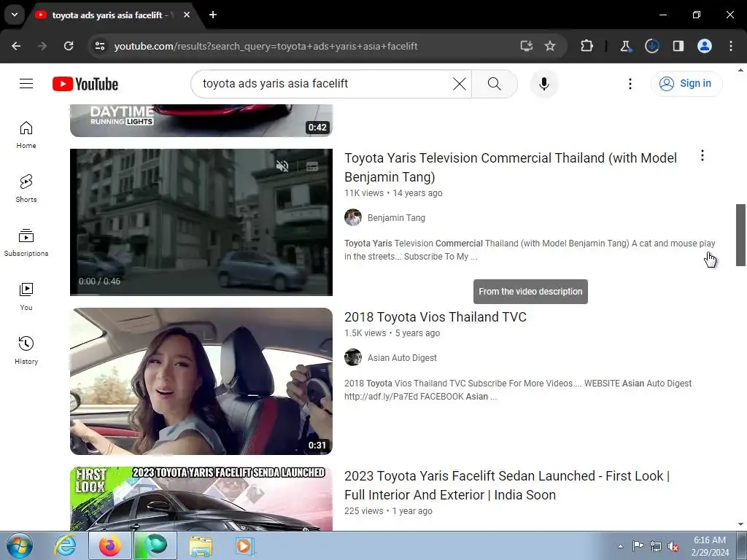Reload the page

click(69, 46)
